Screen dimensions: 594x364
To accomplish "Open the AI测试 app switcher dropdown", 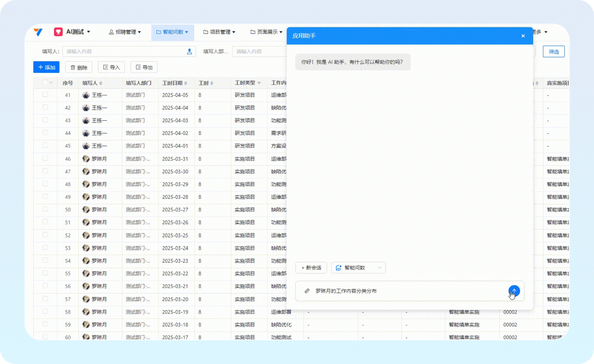I will click(88, 32).
